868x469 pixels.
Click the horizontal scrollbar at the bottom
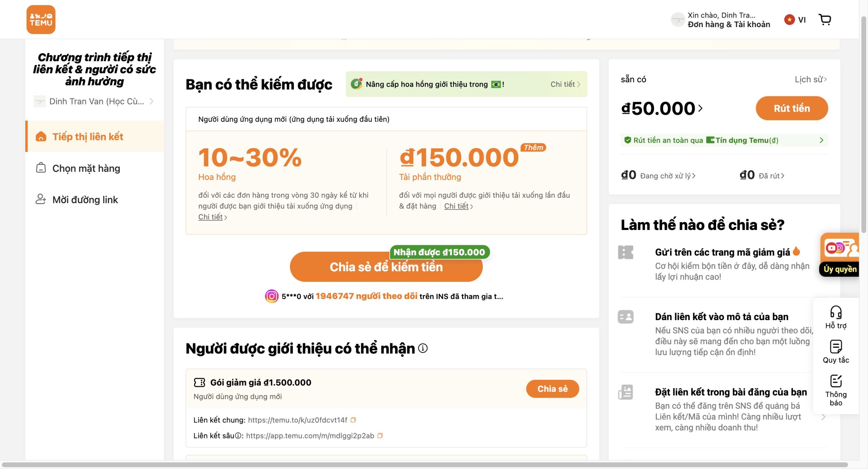click(x=425, y=464)
